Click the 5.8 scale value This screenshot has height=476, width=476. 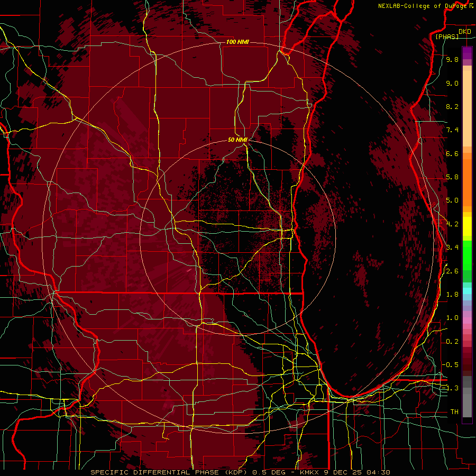pyautogui.click(x=452, y=177)
